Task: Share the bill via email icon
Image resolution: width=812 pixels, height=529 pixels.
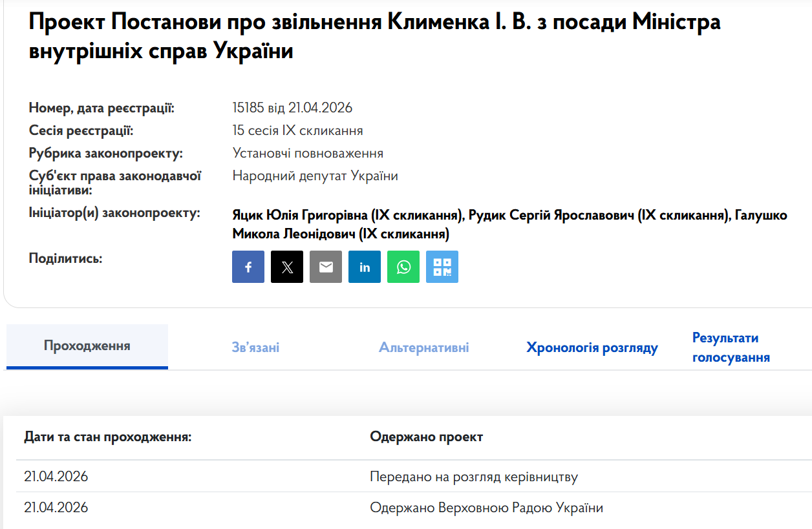Action: pyautogui.click(x=326, y=267)
